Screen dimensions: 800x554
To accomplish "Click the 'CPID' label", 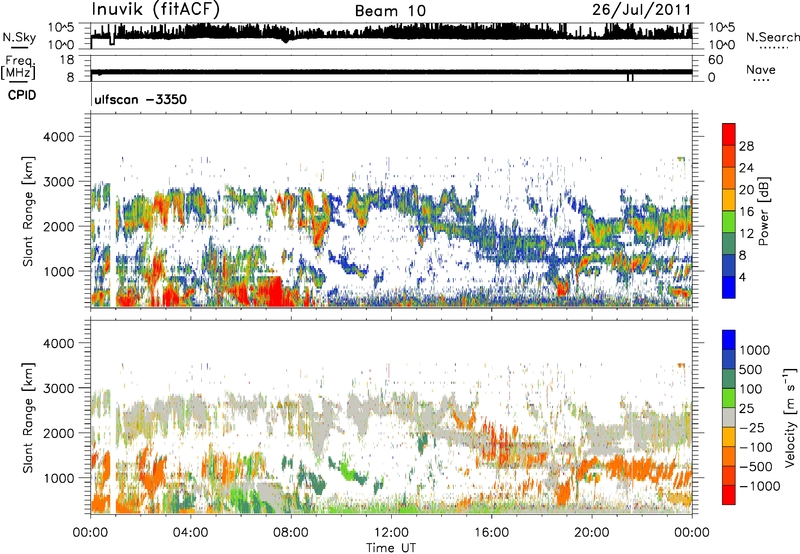I will point(22,95).
